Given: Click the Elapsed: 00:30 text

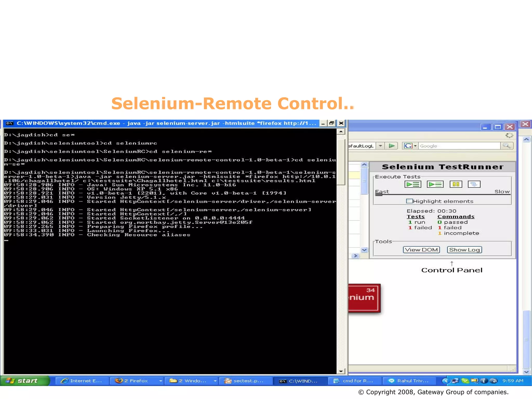Looking at the screenshot, I should tap(431, 211).
